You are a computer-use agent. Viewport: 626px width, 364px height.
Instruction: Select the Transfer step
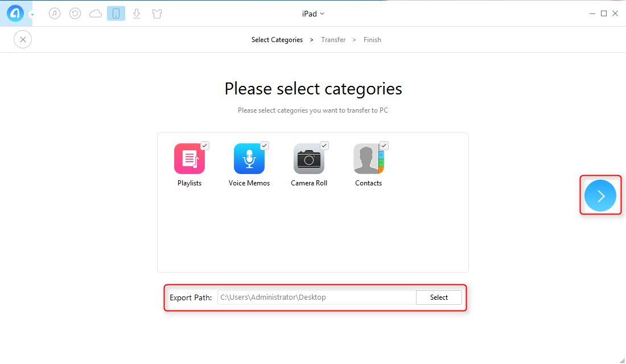coord(333,40)
